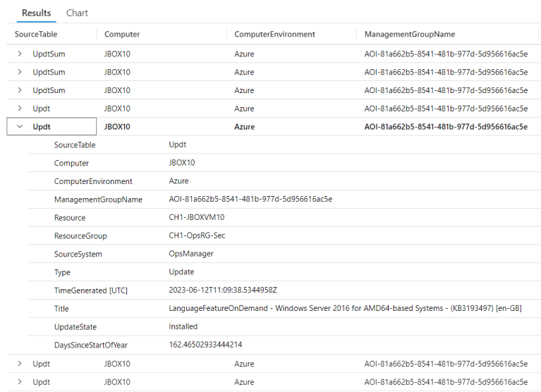Click the ComputerEnvironment field label in details
Image resolution: width=541 pixels, height=392 pixels.
[93, 181]
